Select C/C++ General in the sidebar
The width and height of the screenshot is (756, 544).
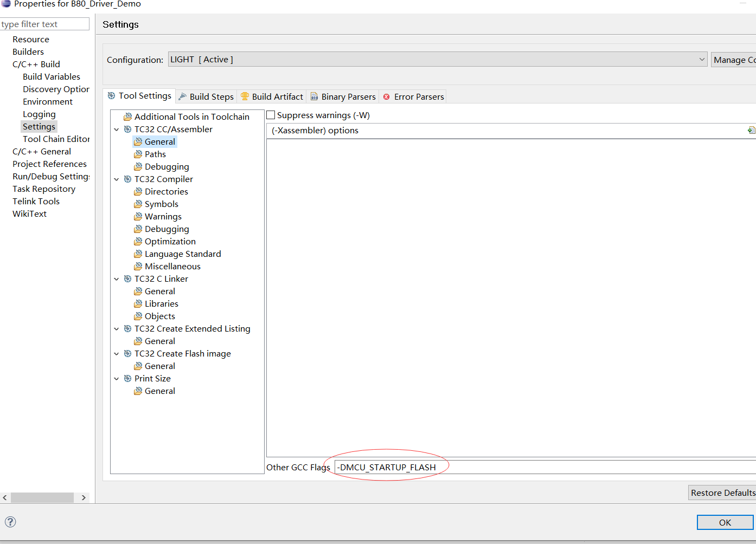tap(42, 151)
